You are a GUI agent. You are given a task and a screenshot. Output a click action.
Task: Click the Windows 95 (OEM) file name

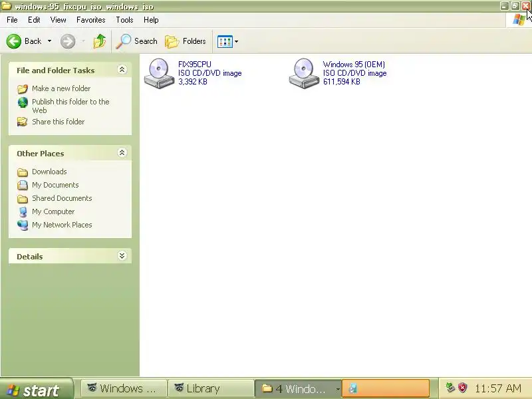354,65
